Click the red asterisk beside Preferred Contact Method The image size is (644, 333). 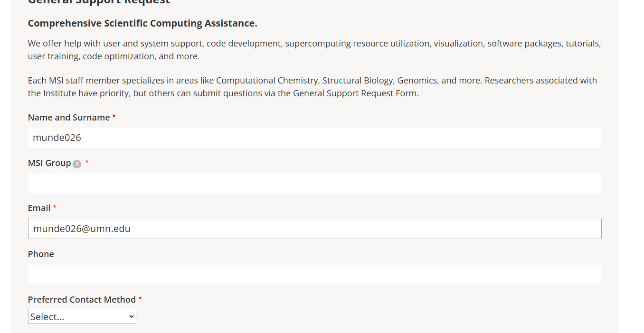tap(140, 299)
